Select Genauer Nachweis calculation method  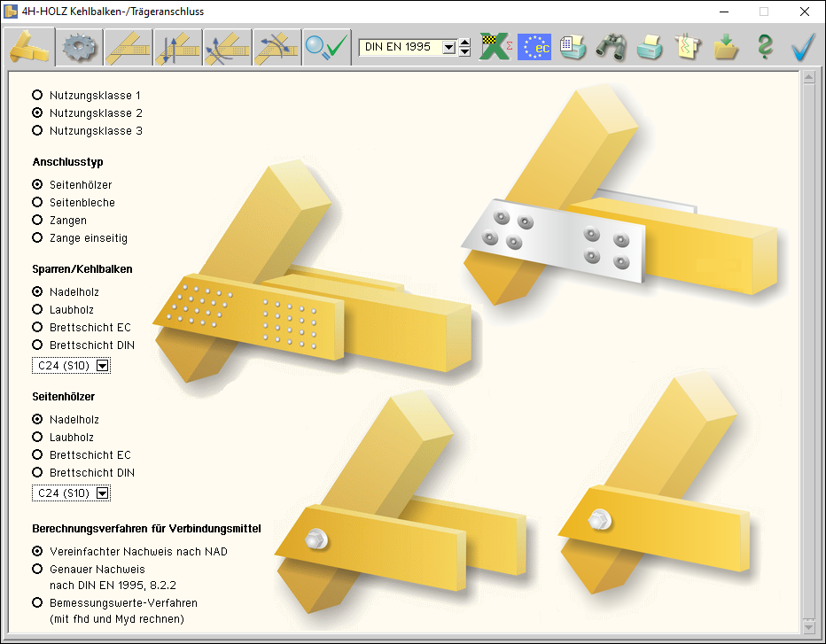[x=37, y=569]
